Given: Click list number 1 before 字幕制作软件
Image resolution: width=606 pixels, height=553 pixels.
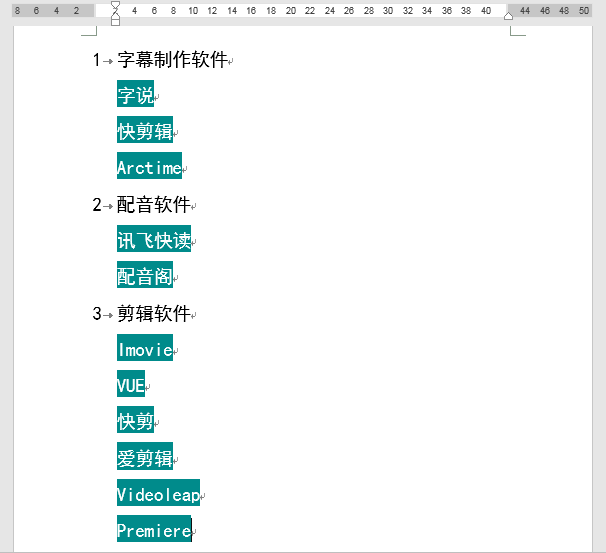Looking at the screenshot, I should pyautogui.click(x=97, y=60).
